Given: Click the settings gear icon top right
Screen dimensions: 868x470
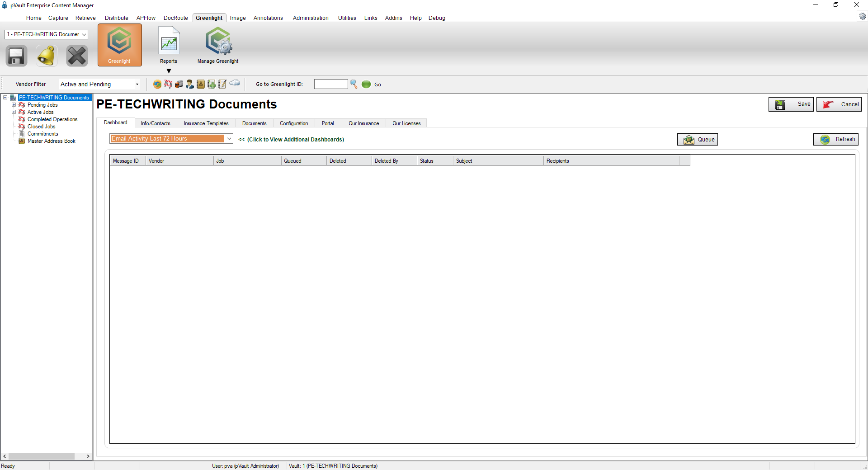Looking at the screenshot, I should click(863, 16).
